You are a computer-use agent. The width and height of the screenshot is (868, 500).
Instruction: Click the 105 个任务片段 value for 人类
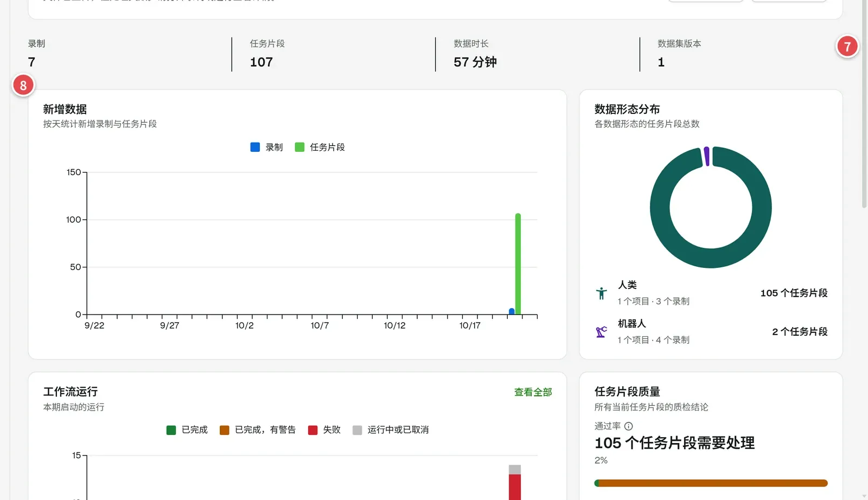[x=794, y=293]
